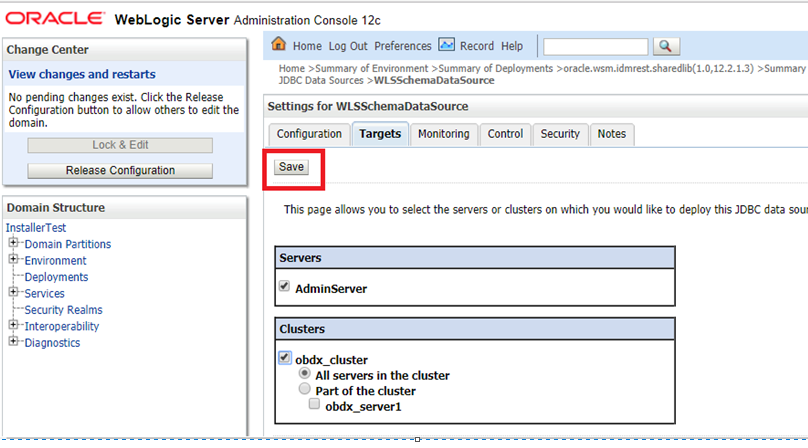This screenshot has width=808, height=448.
Task: Open the Security tab
Action: click(x=560, y=134)
